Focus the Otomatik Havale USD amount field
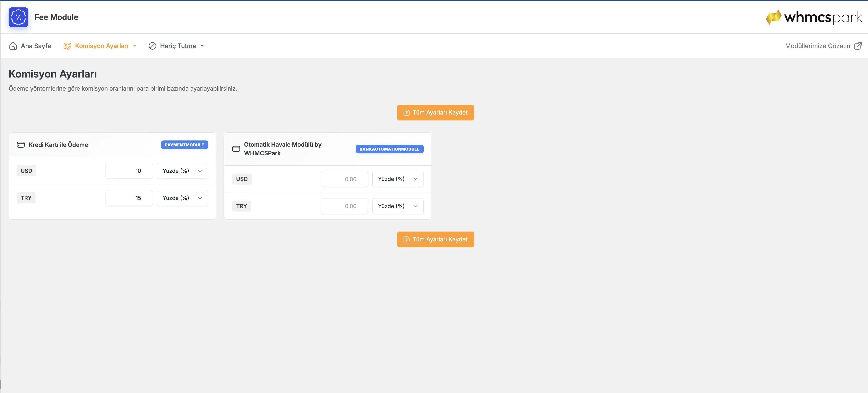868x393 pixels. pyautogui.click(x=344, y=179)
